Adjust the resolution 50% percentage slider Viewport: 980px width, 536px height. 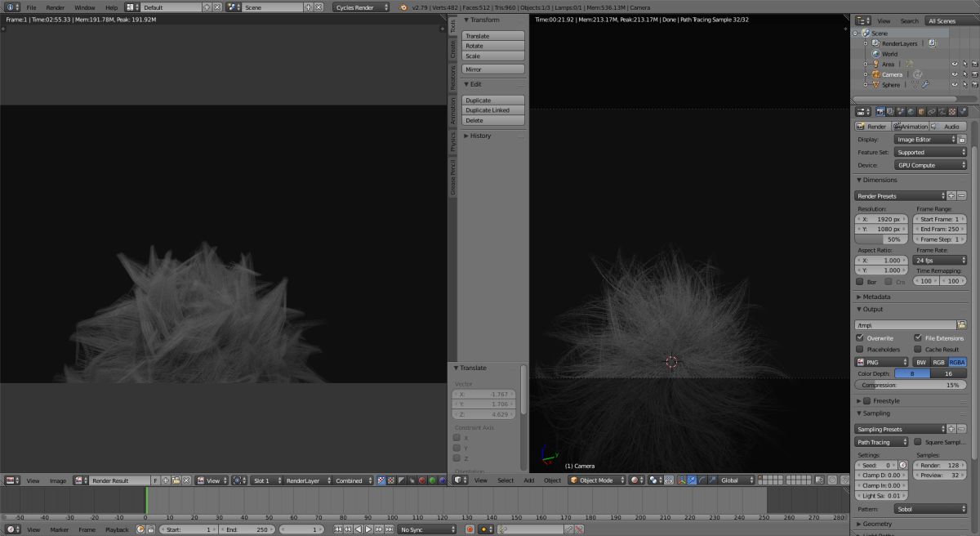click(882, 239)
